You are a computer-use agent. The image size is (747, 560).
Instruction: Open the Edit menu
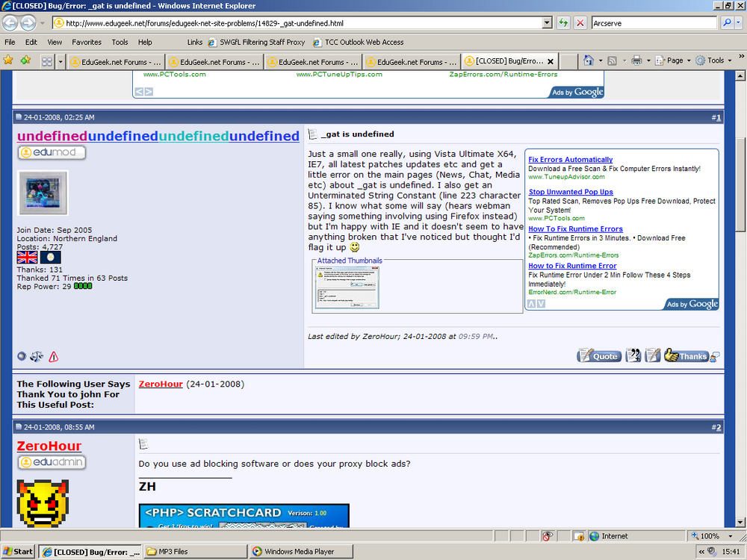[31, 42]
